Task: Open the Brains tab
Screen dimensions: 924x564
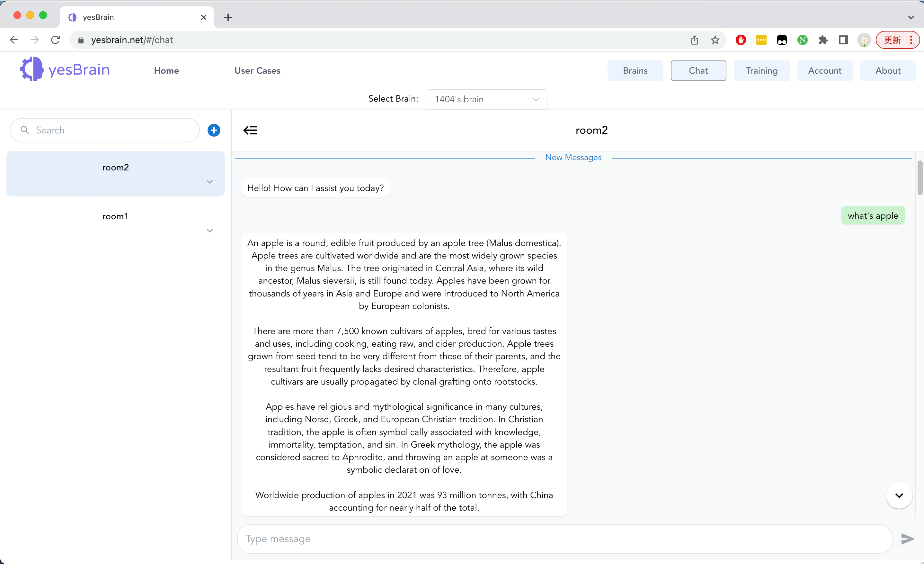Action: pos(635,70)
